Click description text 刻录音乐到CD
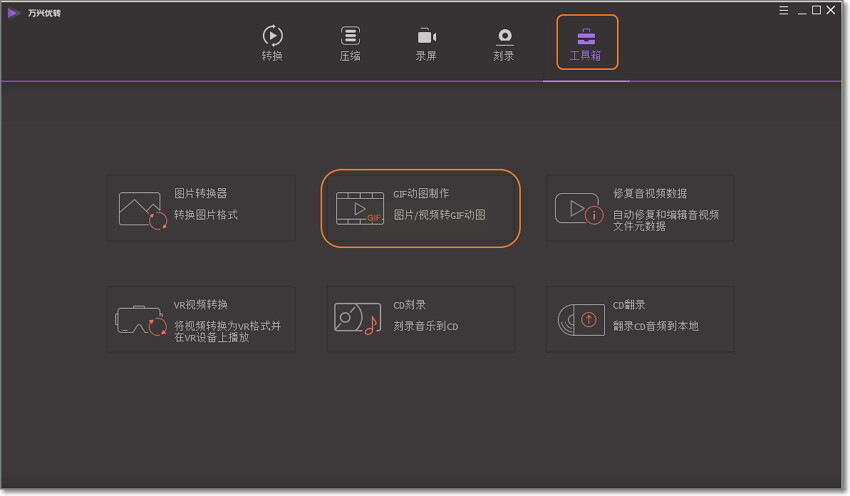 pyautogui.click(x=426, y=326)
